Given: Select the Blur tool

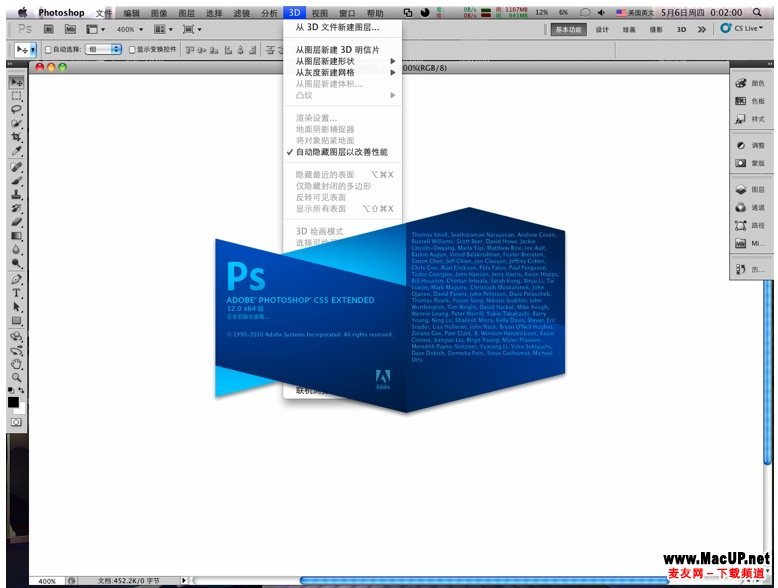Looking at the screenshot, I should pos(16,250).
